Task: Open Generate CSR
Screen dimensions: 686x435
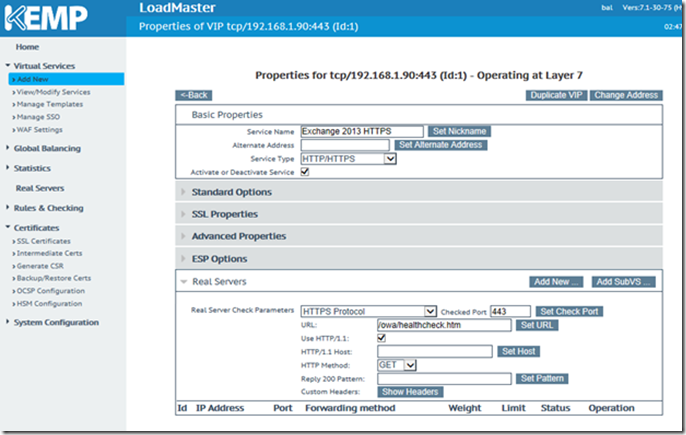Action: coord(40,266)
